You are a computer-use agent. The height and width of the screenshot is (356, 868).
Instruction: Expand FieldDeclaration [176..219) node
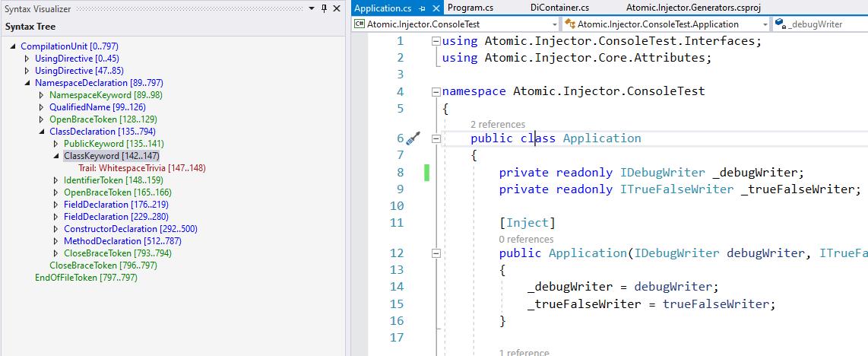pyautogui.click(x=56, y=205)
